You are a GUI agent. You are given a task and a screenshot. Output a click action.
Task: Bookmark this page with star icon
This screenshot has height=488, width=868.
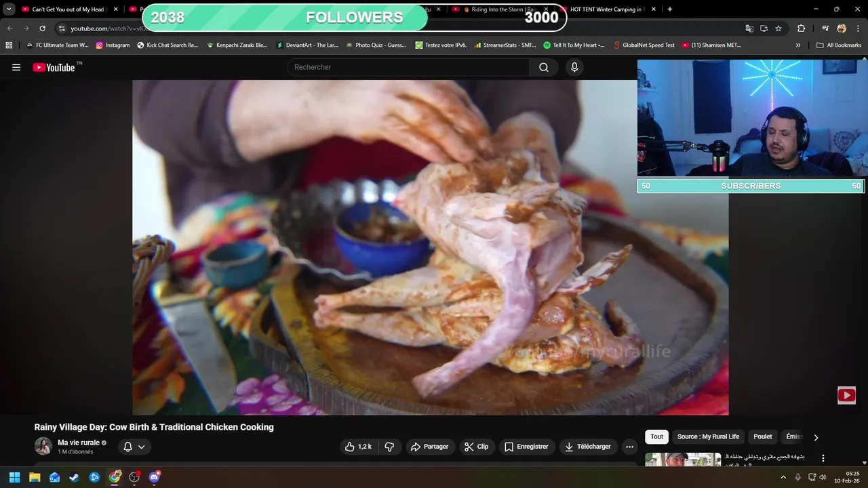point(778,28)
